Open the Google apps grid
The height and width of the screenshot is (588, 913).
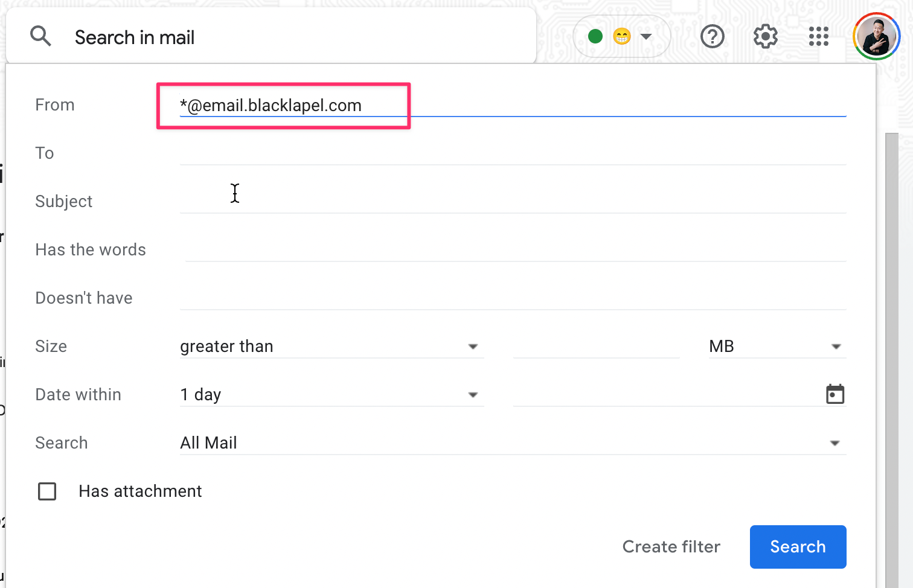point(819,37)
